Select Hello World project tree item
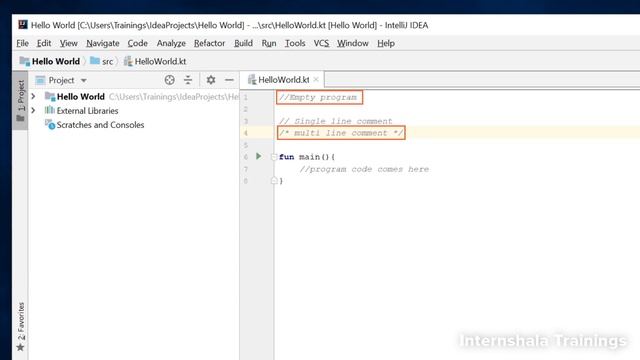The width and height of the screenshot is (640, 360). coord(81,97)
